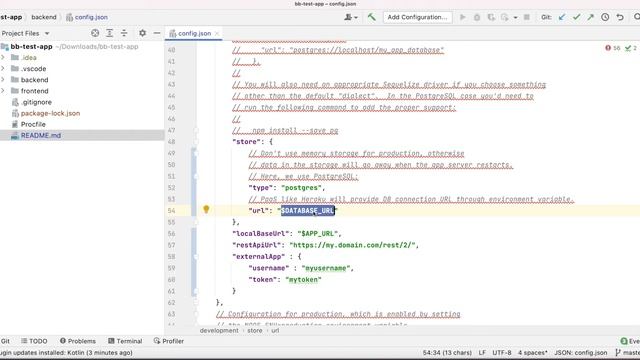
Task: Expand the .idea folder
Action: click(3, 58)
